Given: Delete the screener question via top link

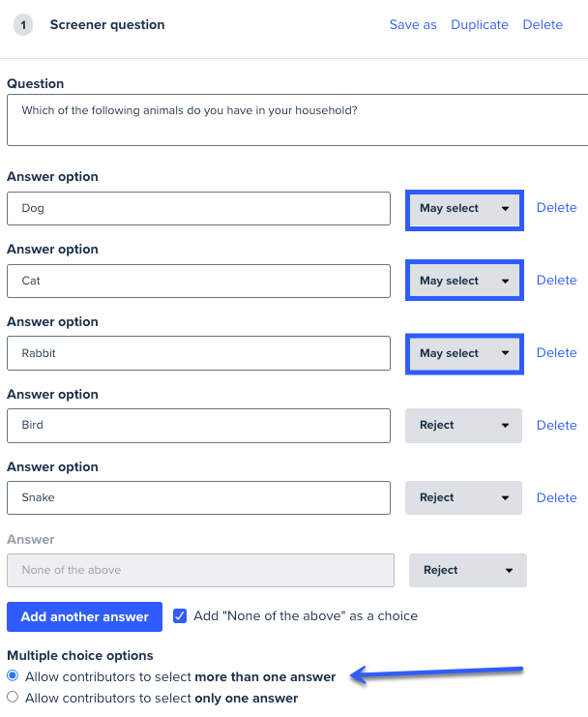Looking at the screenshot, I should (x=543, y=25).
